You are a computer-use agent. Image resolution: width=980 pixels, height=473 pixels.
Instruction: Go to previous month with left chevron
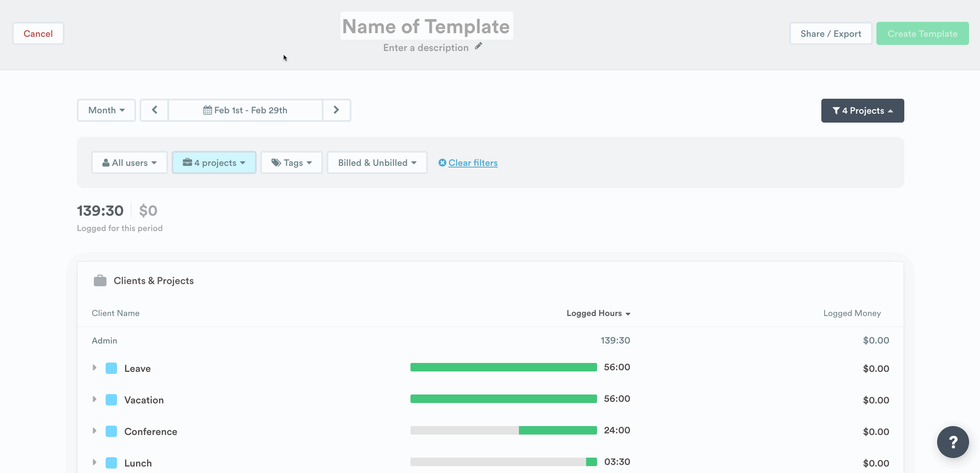click(x=154, y=110)
